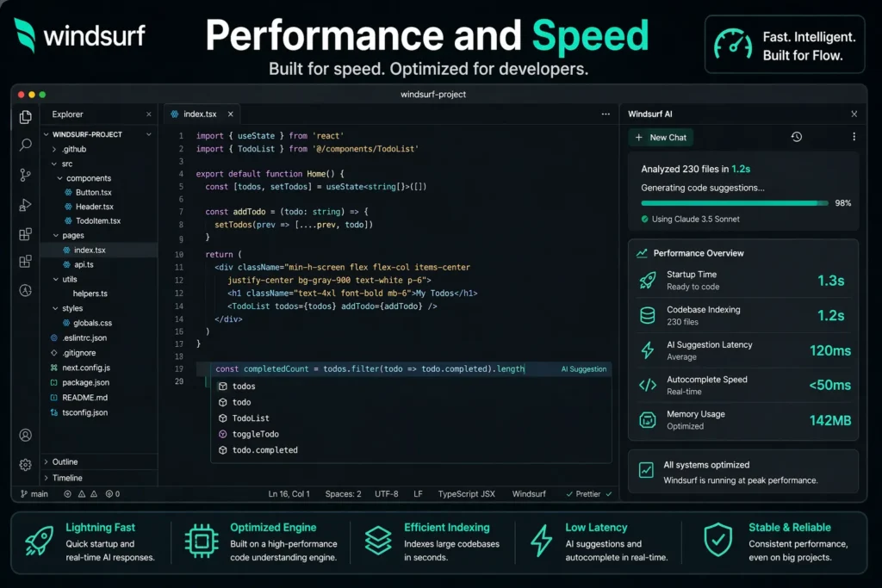Screen dimensions: 882x588
Task: Click the Lightning Fast rocket icon
Action: [39, 541]
